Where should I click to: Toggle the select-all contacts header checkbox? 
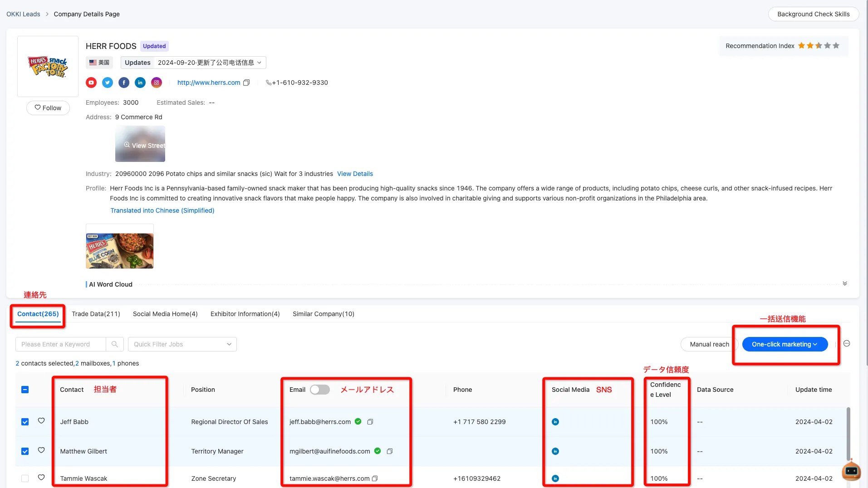[x=25, y=390]
